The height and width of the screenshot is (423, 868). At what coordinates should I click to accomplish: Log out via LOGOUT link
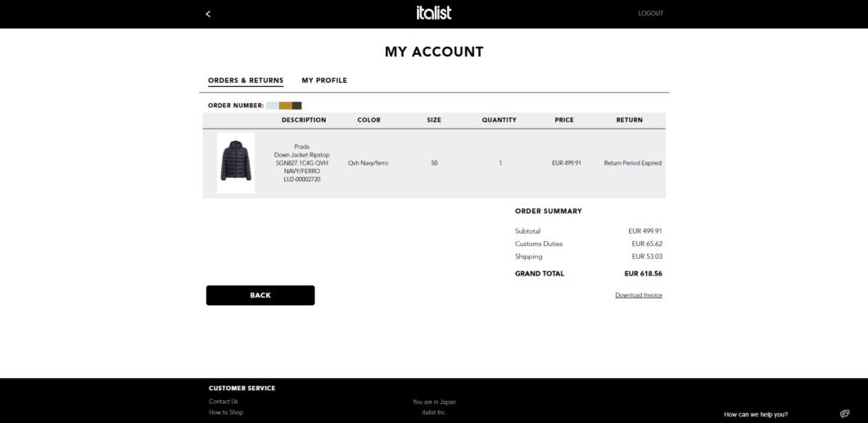click(650, 13)
